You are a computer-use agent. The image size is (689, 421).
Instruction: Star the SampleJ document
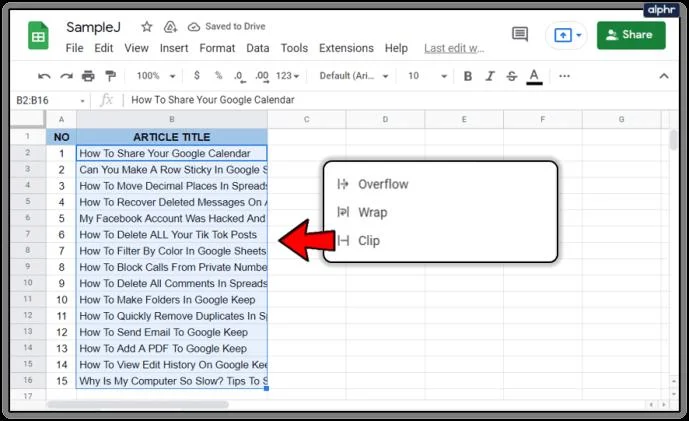(147, 27)
